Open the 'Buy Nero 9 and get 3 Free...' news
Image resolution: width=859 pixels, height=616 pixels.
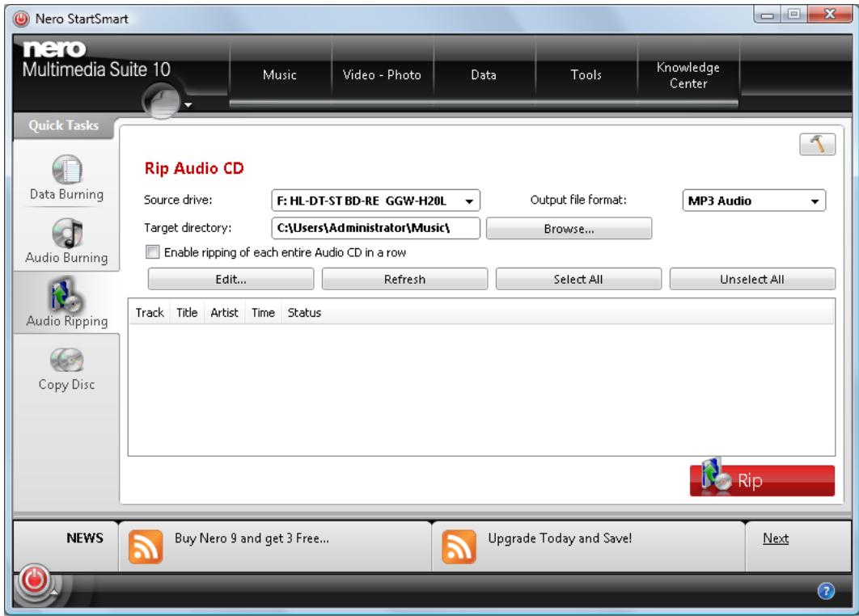(x=252, y=538)
